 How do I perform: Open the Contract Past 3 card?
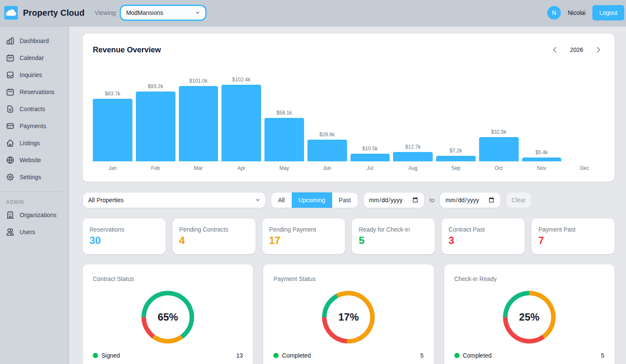click(483, 236)
